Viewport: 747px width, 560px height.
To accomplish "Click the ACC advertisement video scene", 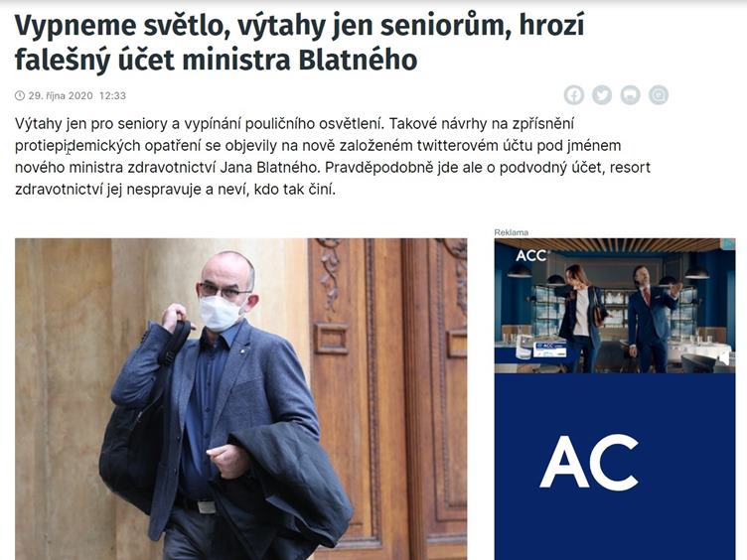I will pos(615,306).
